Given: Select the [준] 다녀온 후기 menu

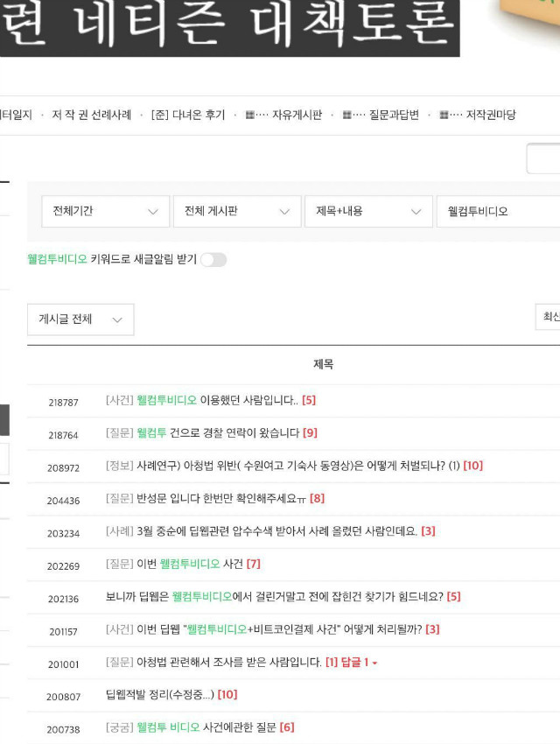Looking at the screenshot, I should (x=188, y=115).
